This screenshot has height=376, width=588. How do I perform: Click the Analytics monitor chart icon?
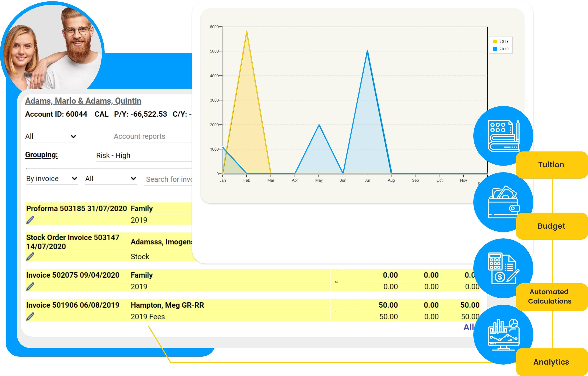pyautogui.click(x=503, y=334)
